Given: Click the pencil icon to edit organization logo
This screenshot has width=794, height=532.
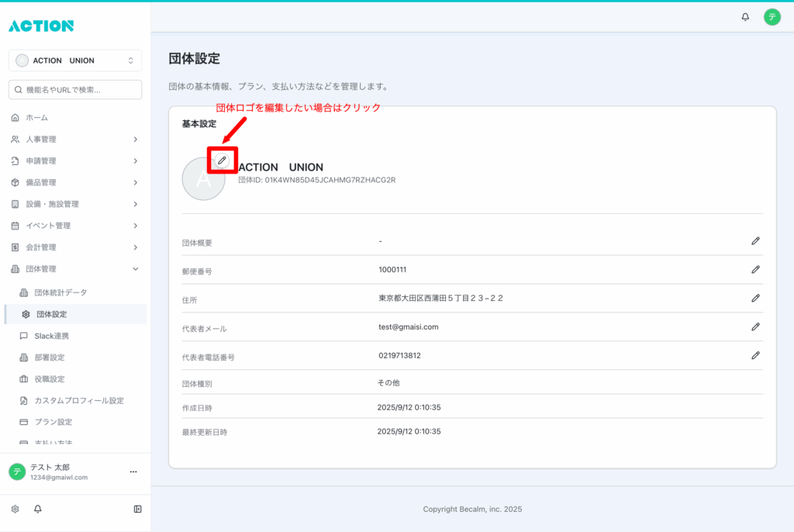Looking at the screenshot, I should tap(222, 160).
